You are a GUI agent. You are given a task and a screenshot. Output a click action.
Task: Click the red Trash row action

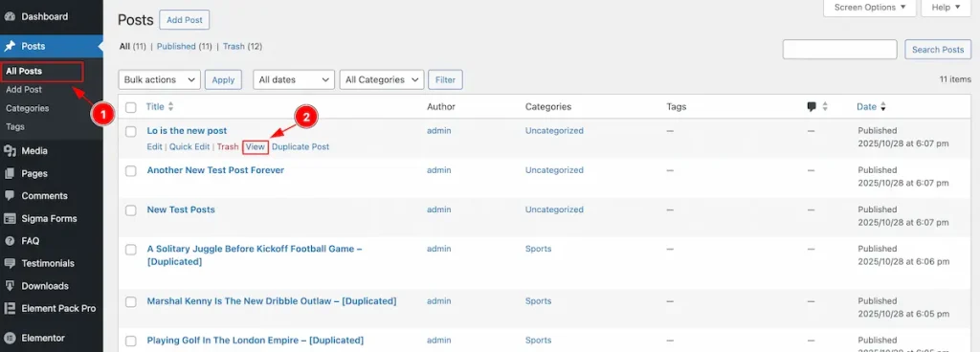pyautogui.click(x=228, y=146)
